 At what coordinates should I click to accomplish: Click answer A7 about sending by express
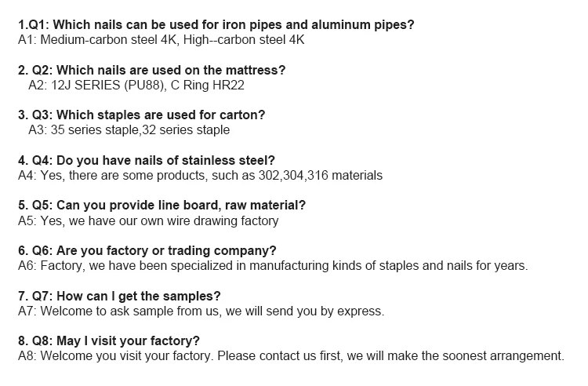tap(201, 311)
